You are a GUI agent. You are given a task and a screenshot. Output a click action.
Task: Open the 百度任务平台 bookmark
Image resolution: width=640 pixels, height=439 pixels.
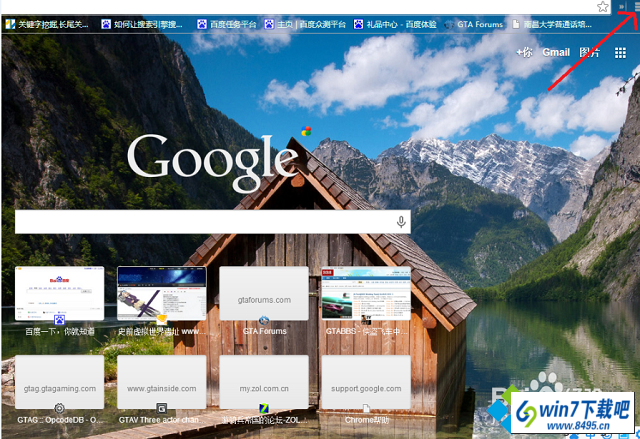[227, 24]
